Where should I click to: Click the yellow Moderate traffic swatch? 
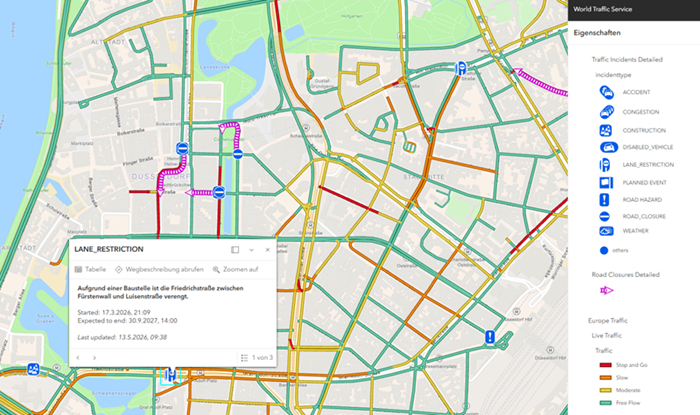[x=605, y=390]
